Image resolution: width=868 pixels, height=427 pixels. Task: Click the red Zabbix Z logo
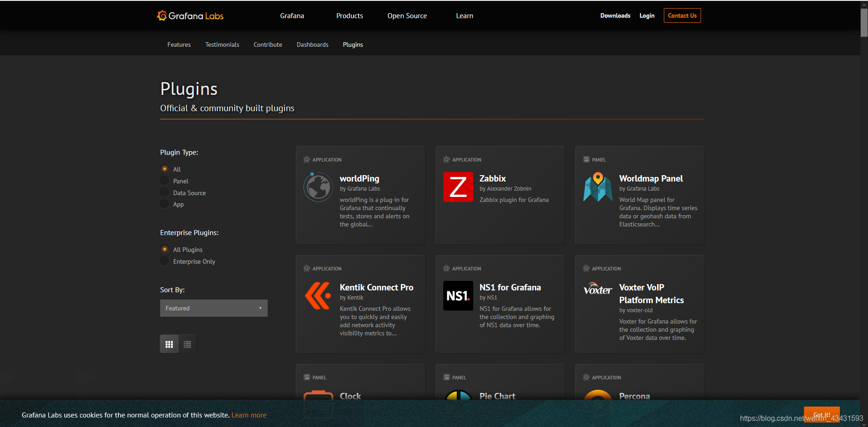tap(458, 187)
